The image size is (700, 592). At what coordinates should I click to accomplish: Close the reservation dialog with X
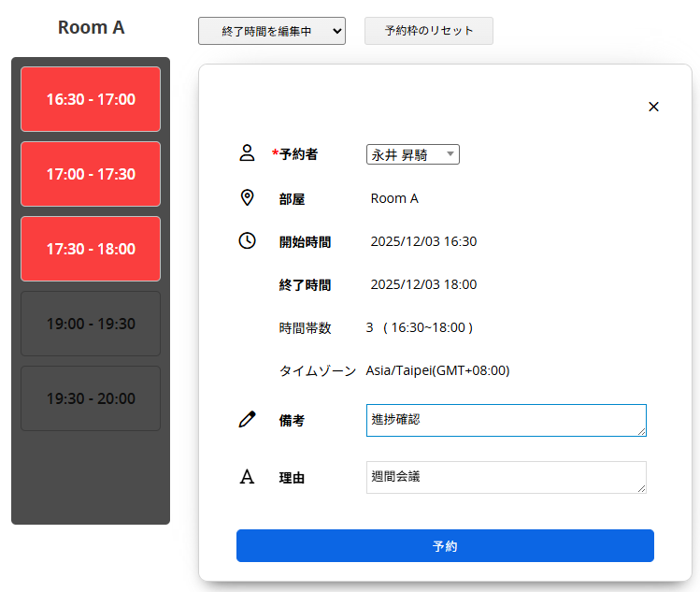[653, 107]
